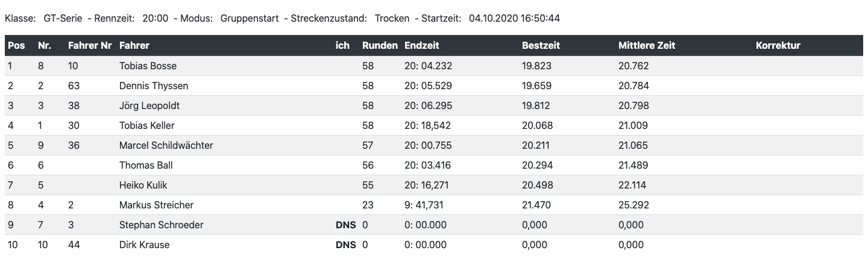
Task: Click DNS label for Stephan Schroeder
Action: 345,225
